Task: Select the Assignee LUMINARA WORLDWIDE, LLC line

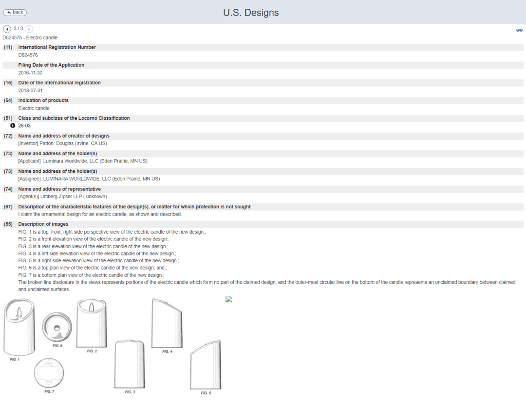Action: pyautogui.click(x=89, y=179)
